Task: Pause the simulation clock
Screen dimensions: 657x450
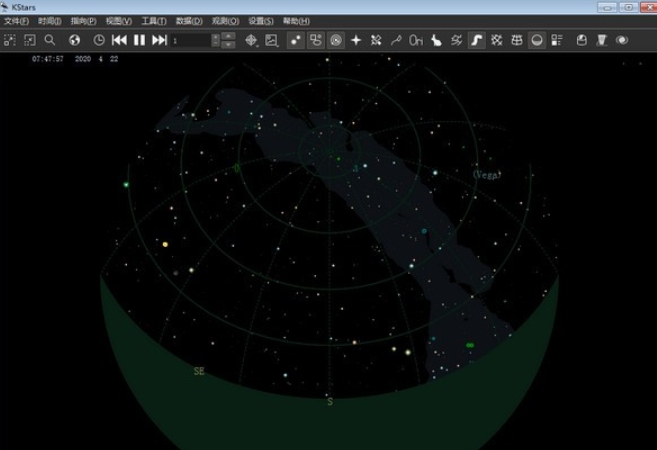Action: point(139,40)
